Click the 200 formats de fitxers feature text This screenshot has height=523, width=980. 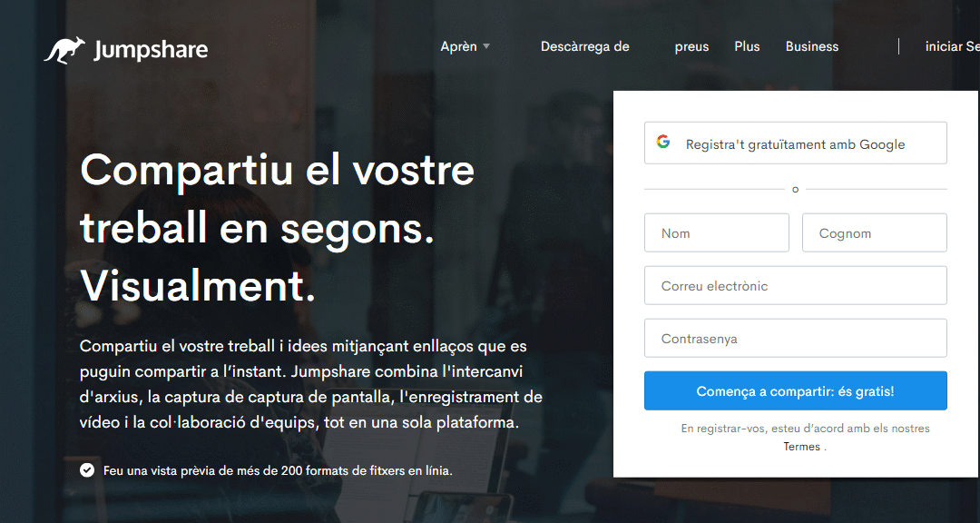278,470
